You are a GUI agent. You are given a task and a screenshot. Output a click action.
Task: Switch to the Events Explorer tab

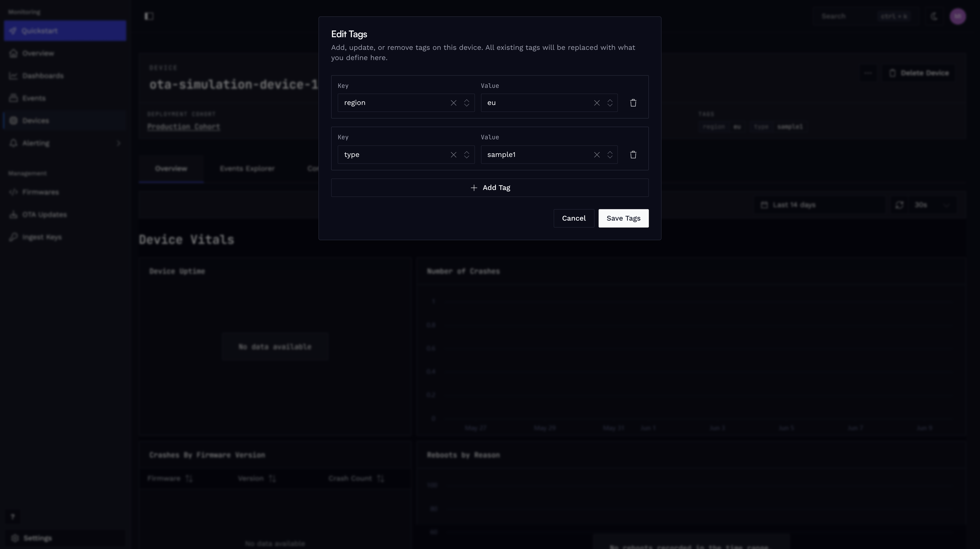247,168
